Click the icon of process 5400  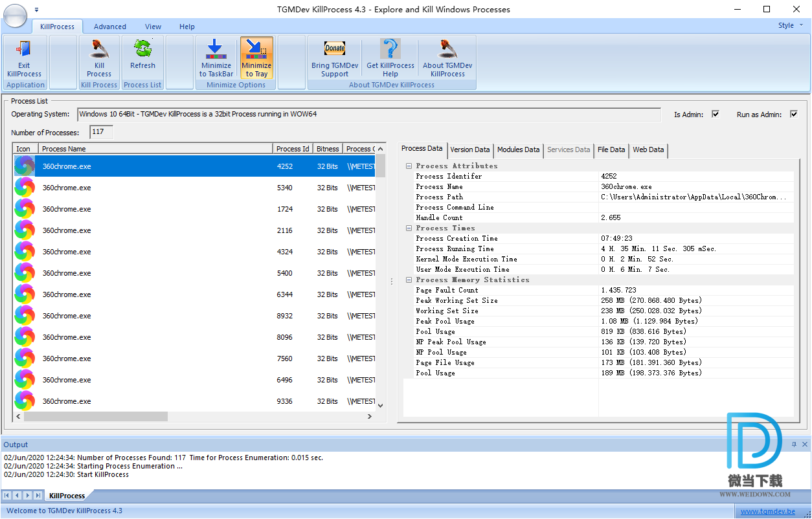[x=25, y=273]
